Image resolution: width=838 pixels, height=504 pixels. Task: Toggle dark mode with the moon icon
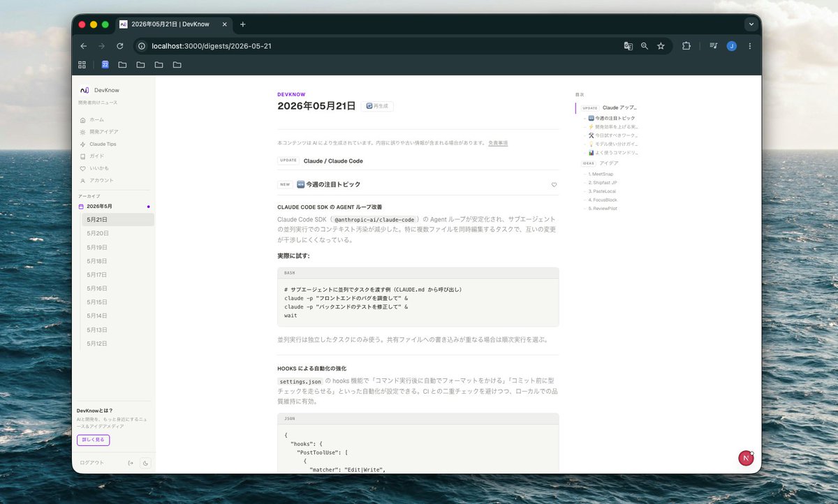pyautogui.click(x=145, y=463)
